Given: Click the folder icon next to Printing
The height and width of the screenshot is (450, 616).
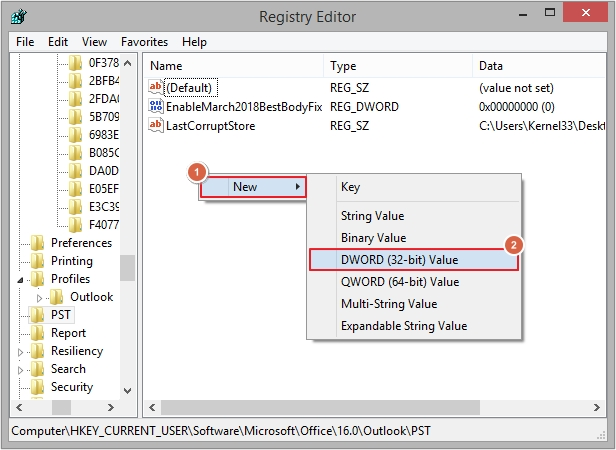Looking at the screenshot, I should pos(37,261).
